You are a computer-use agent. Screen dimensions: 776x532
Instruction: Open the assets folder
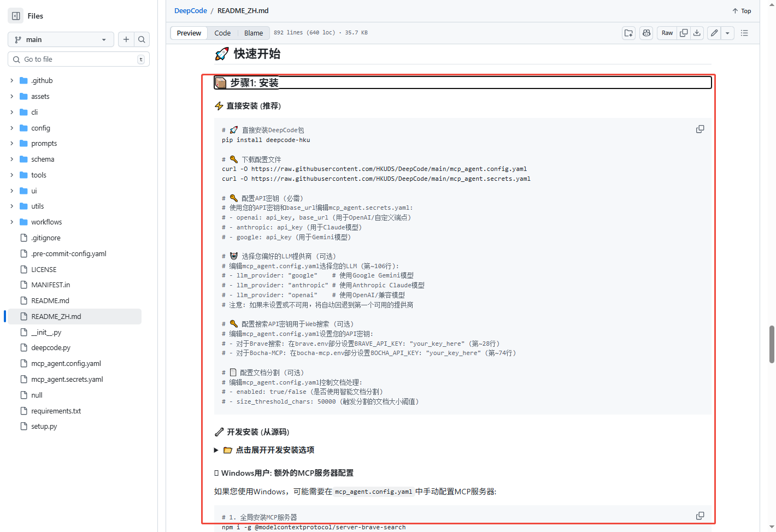40,96
